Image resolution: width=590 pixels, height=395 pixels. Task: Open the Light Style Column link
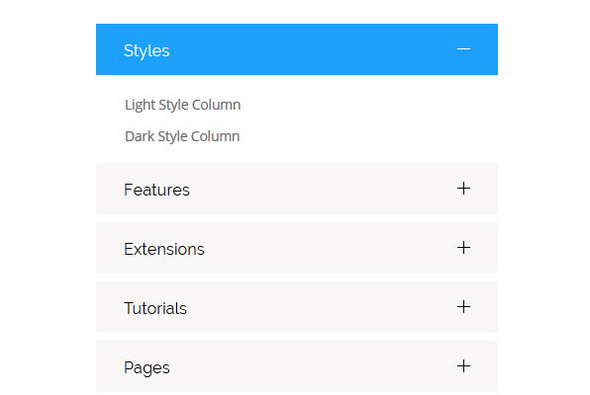(x=182, y=105)
